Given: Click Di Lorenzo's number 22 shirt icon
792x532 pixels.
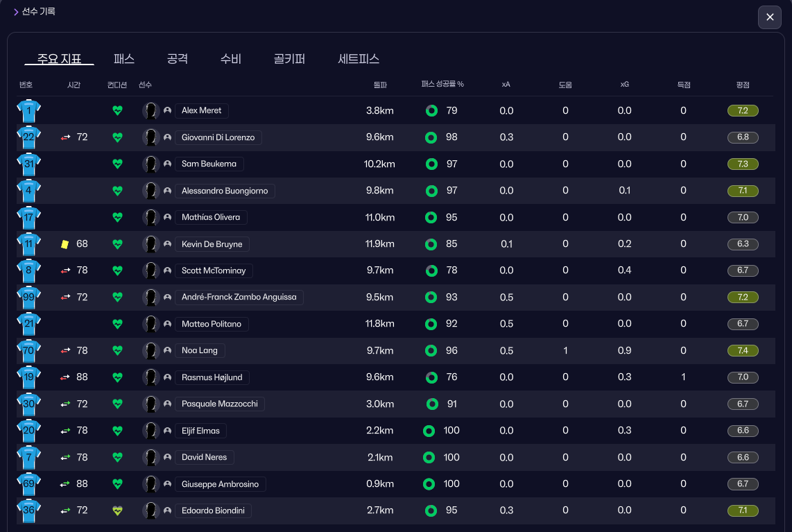Looking at the screenshot, I should pos(29,137).
